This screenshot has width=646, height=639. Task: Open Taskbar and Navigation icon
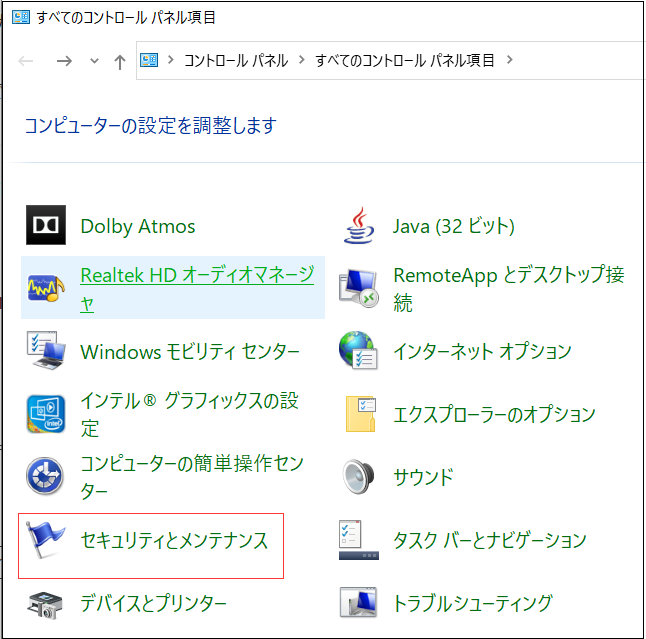(359, 540)
